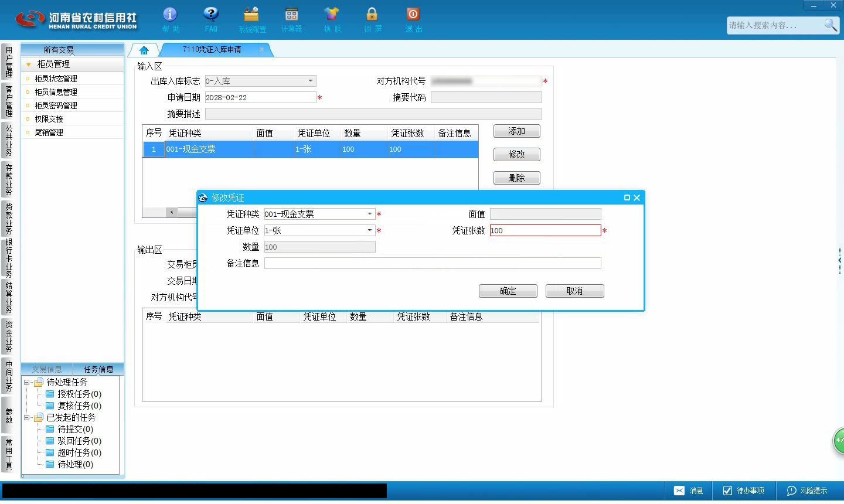Toggle the 待办事项 checkbox in the status bar
Screen dimensions: 844x504
[727, 491]
